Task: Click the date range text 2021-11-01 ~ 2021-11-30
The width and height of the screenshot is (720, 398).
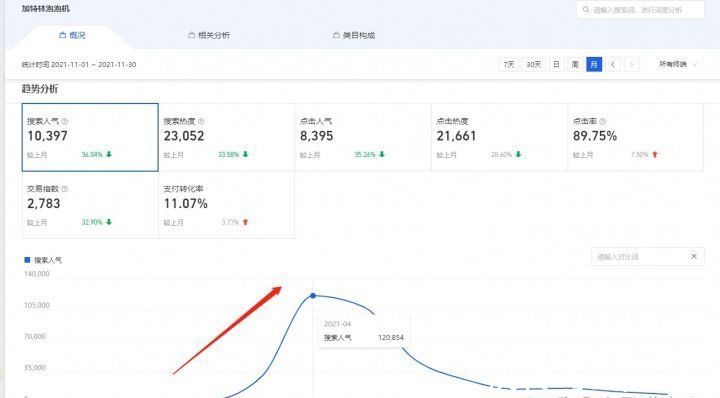Action: click(94, 65)
